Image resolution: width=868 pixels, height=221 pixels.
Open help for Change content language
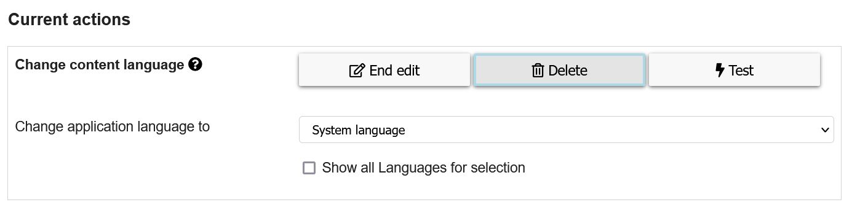195,64
